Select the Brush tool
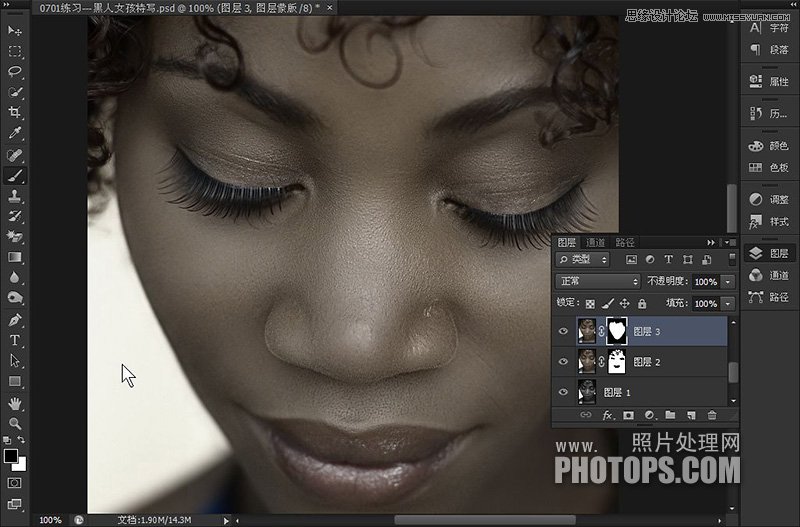This screenshot has width=800, height=527. tap(15, 175)
